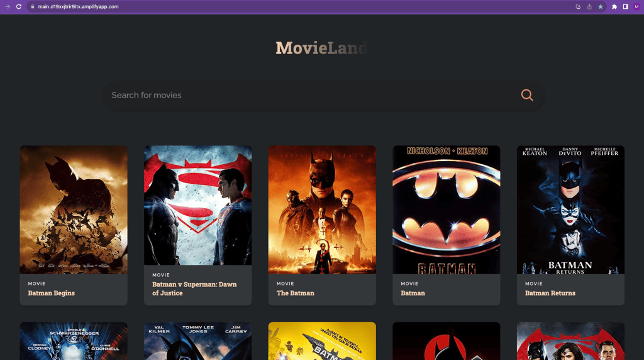Click the browser forward arrow
Viewport: 644px width, 360px height.
point(8,6)
